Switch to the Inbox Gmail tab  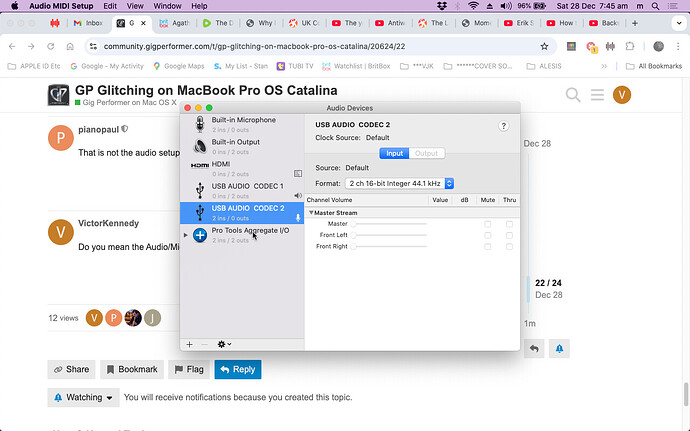click(x=88, y=23)
